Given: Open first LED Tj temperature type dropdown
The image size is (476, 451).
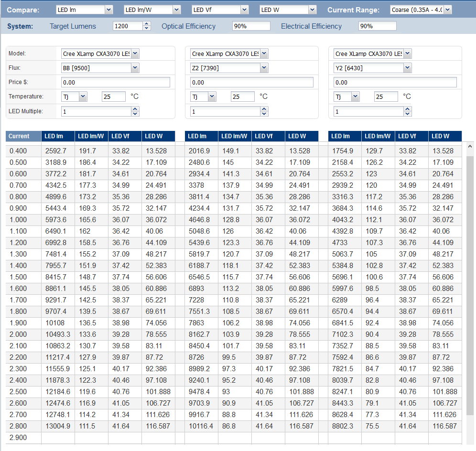Looking at the screenshot, I should [x=83, y=97].
